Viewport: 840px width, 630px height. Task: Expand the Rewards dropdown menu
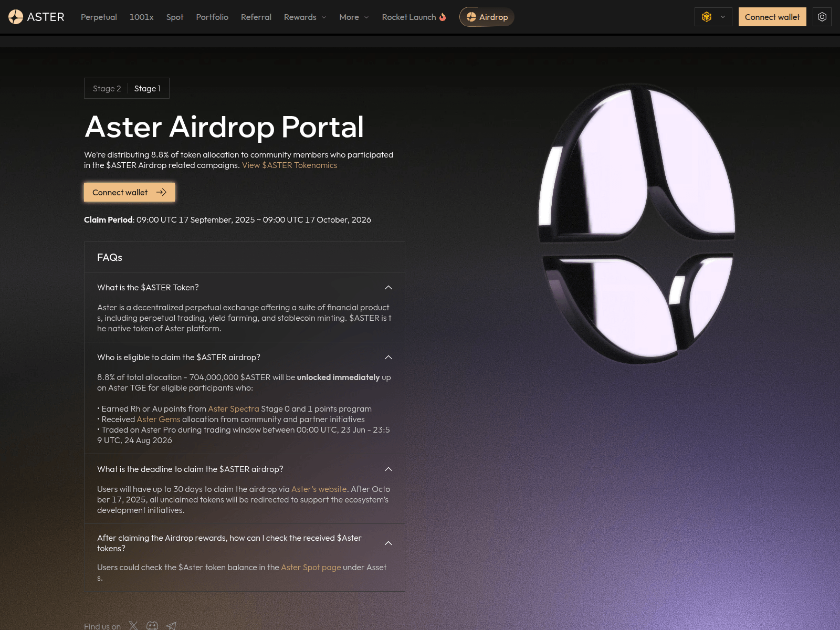(x=305, y=17)
